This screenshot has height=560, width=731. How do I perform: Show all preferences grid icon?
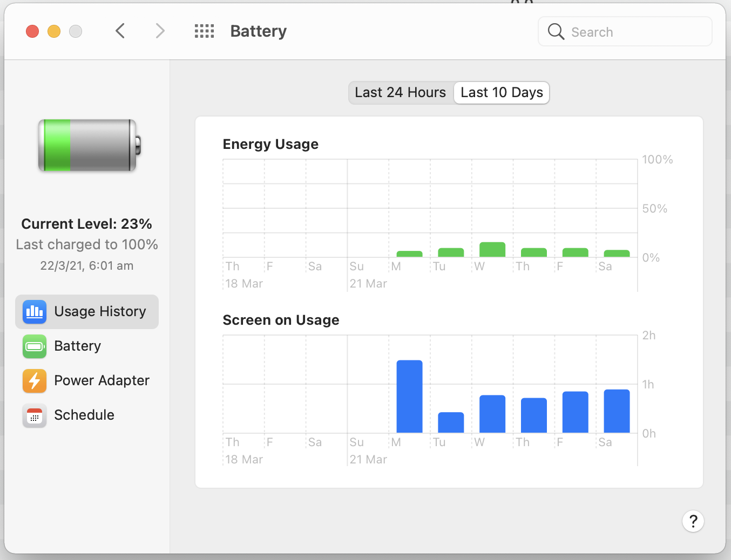tap(205, 31)
